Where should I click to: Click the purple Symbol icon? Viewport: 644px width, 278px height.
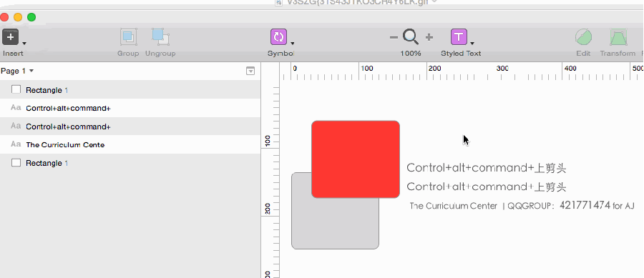point(278,37)
